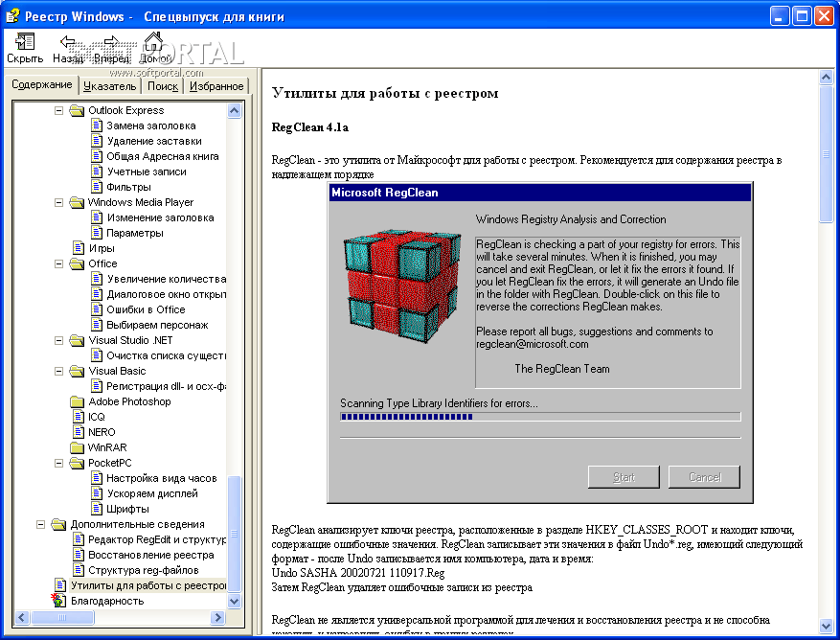The height and width of the screenshot is (640, 840).
Task: Click the RegClean cube image
Action: [x=402, y=286]
